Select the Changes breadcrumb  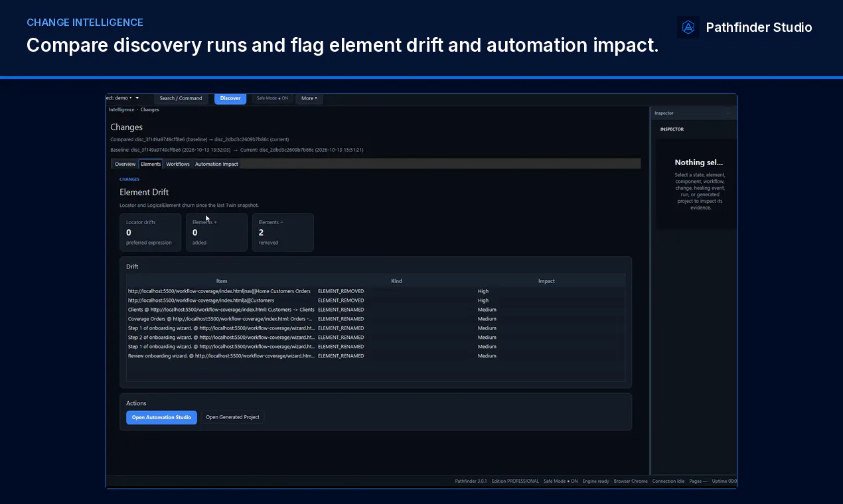pos(150,109)
